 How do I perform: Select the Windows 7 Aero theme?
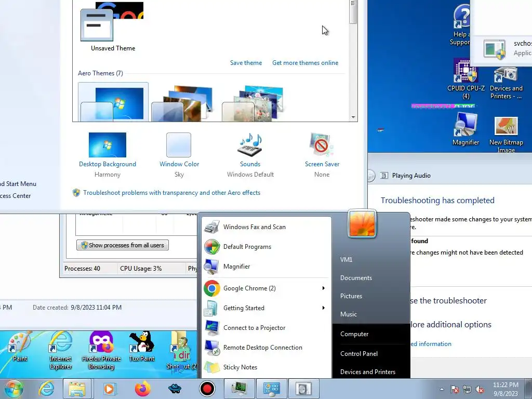[x=113, y=102]
